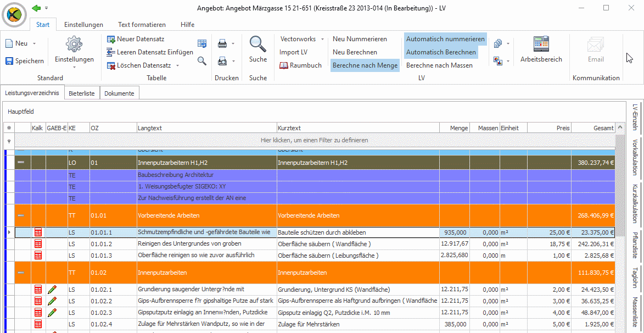Switch to Text formatieren ribbon tab
Image resolution: width=644 pixels, height=333 pixels.
[x=142, y=25]
